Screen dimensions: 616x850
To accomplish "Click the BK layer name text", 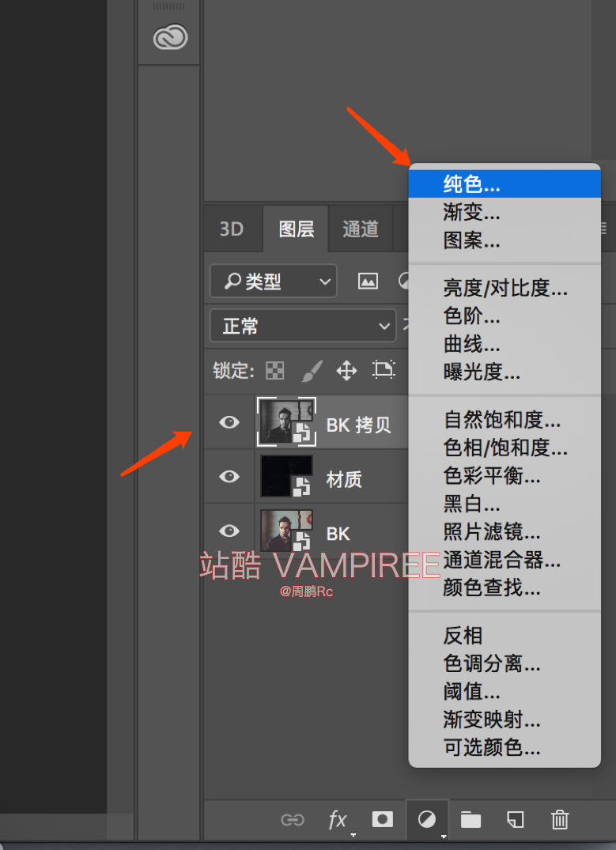I will (x=338, y=534).
